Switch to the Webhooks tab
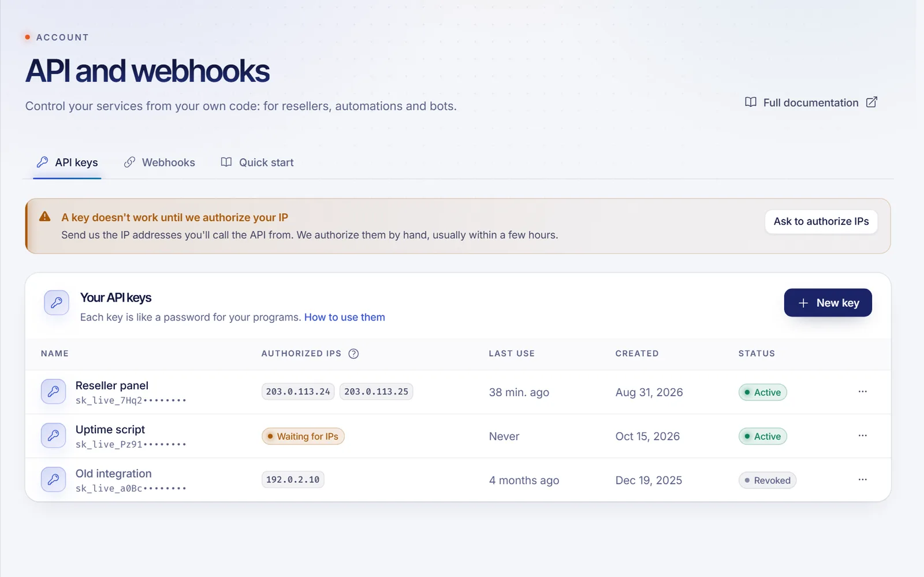 (x=159, y=162)
